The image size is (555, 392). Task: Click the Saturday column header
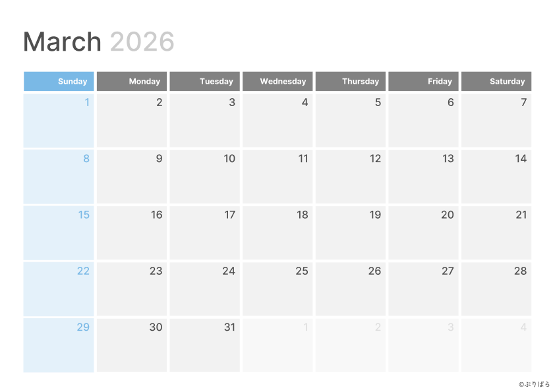(x=496, y=81)
